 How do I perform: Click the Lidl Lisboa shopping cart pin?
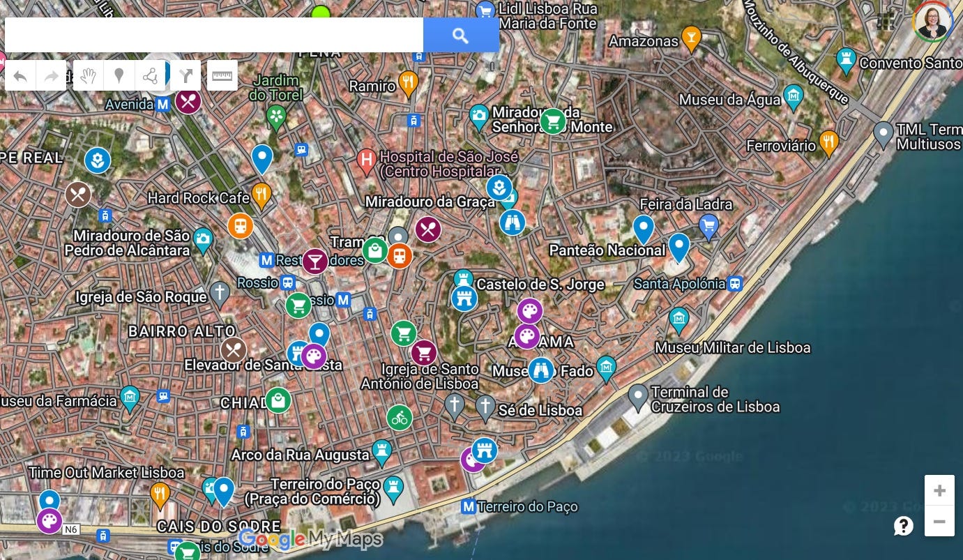tap(485, 12)
